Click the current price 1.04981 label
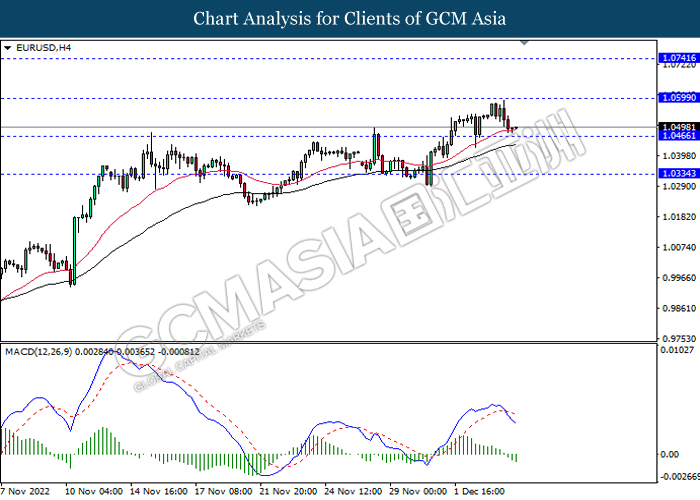 point(679,127)
